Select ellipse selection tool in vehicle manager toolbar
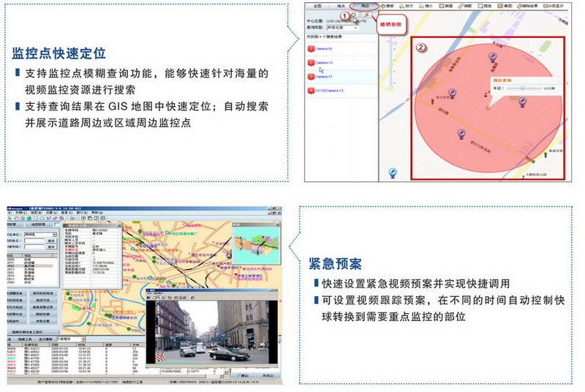The height and width of the screenshot is (392, 585). (x=42, y=218)
